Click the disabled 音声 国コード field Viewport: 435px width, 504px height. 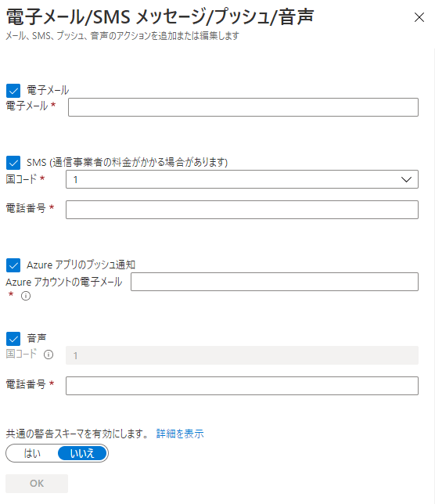[x=242, y=355]
